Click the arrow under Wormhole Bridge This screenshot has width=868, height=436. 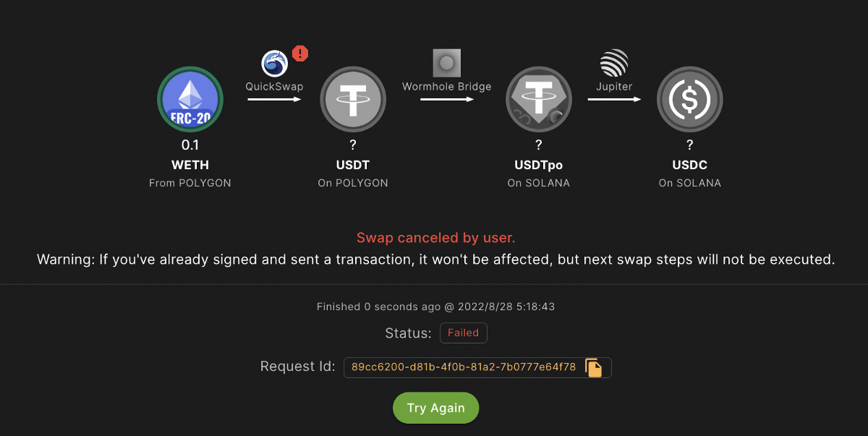(x=446, y=100)
